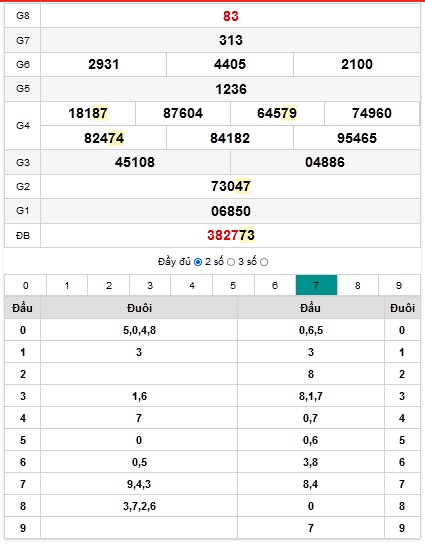Click the G6 number 2100
The height and width of the screenshot is (544, 425).
tap(357, 64)
